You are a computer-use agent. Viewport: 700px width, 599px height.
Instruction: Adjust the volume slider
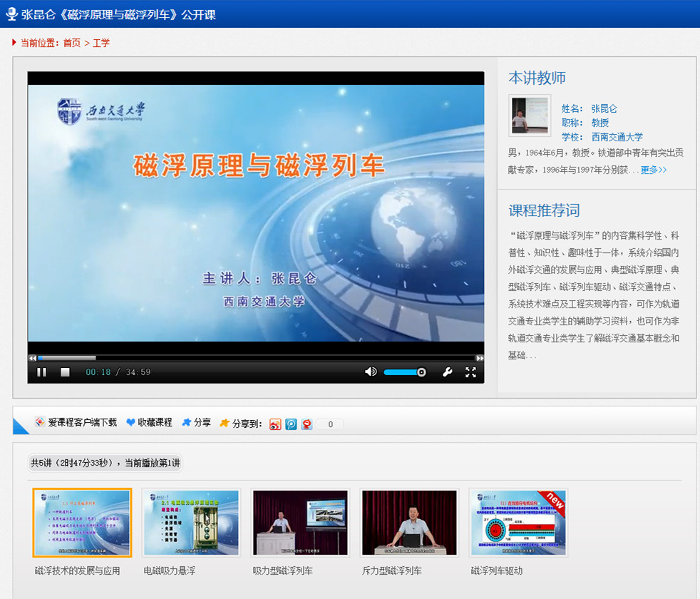(404, 372)
